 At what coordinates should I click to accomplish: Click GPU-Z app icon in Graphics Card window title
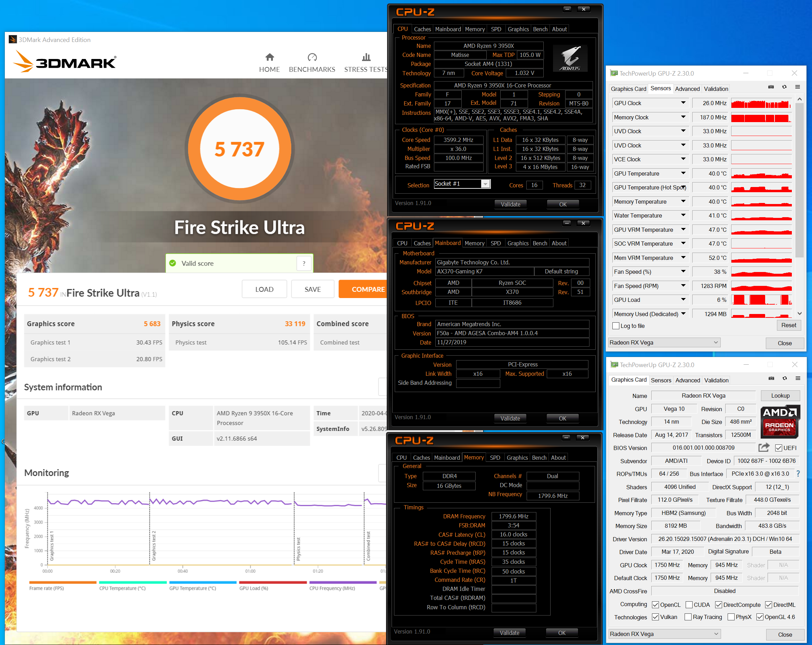pos(615,364)
